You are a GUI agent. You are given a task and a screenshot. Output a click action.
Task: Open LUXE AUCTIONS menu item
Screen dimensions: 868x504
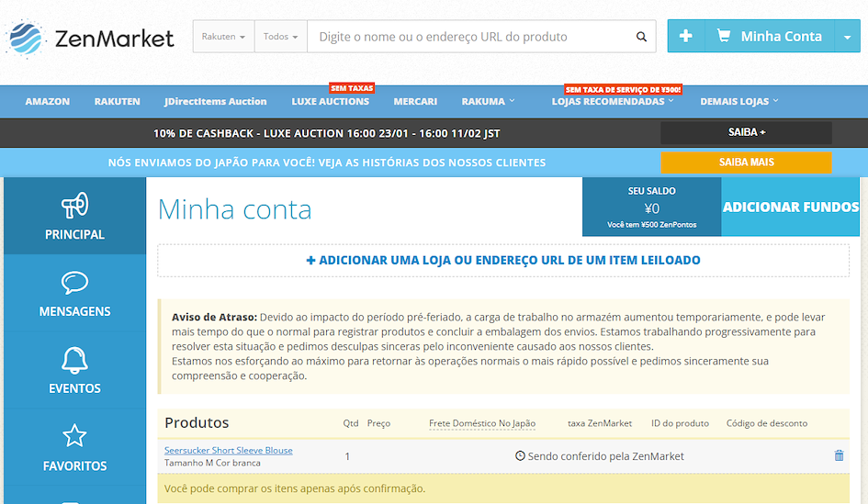pyautogui.click(x=331, y=101)
